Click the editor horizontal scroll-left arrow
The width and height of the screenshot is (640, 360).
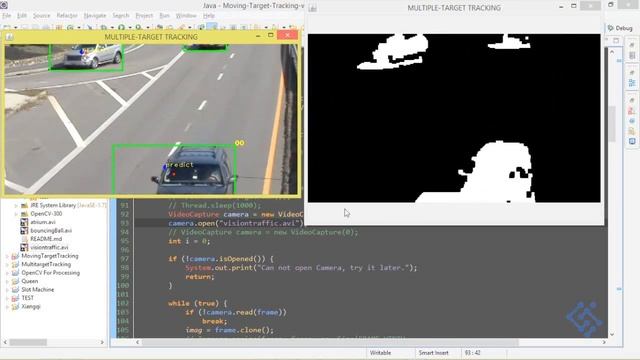click(138, 342)
